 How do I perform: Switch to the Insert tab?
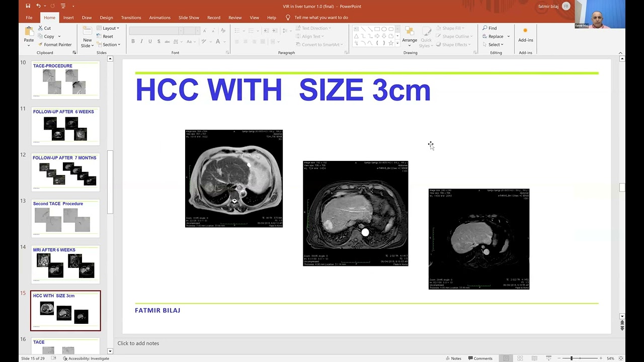pos(68,18)
